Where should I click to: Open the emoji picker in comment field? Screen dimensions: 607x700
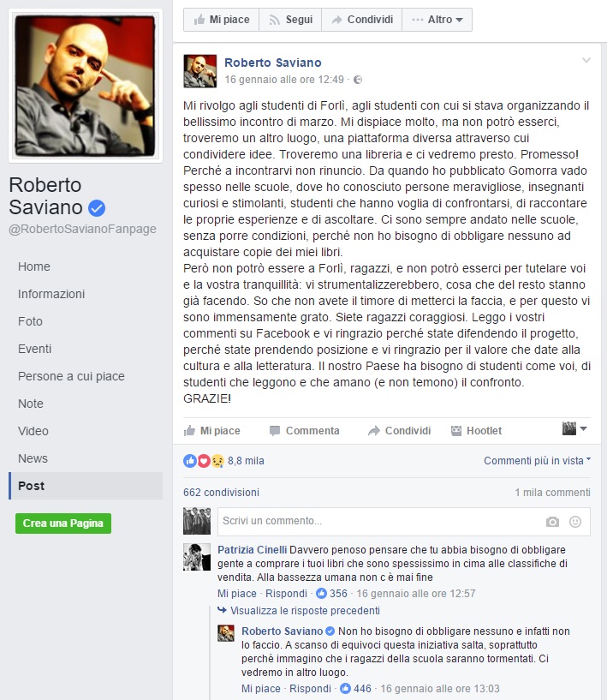[575, 522]
